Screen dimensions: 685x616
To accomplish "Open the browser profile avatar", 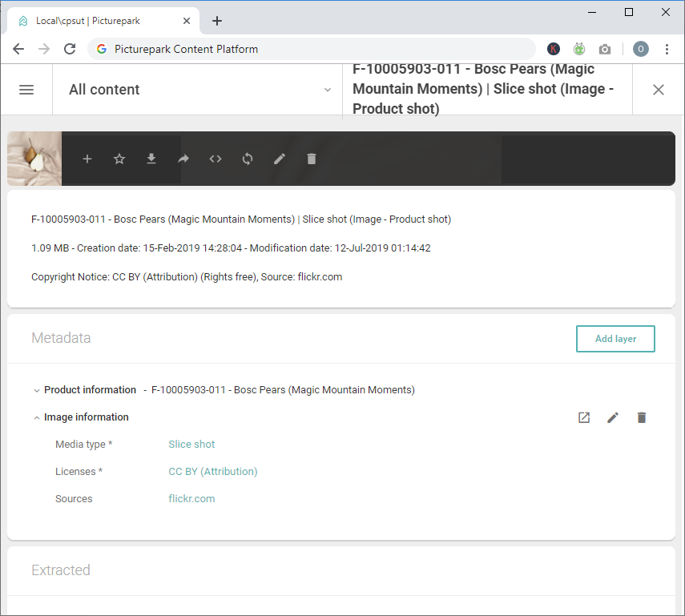I will (641, 49).
